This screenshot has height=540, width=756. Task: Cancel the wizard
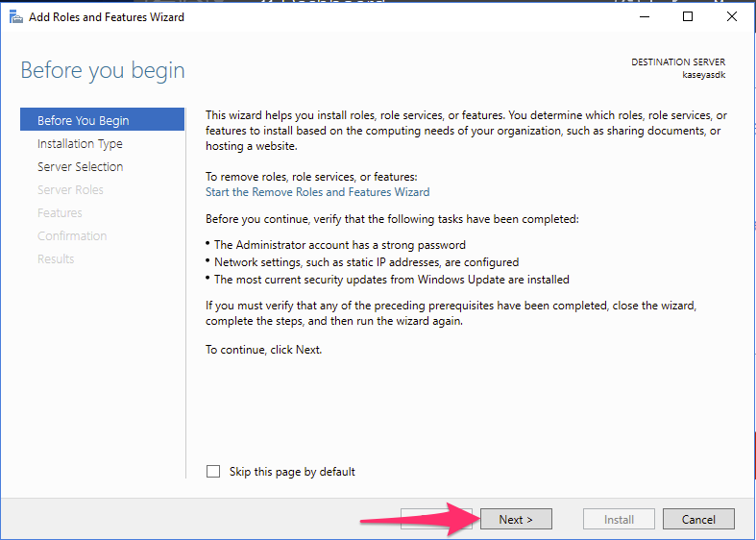698,519
